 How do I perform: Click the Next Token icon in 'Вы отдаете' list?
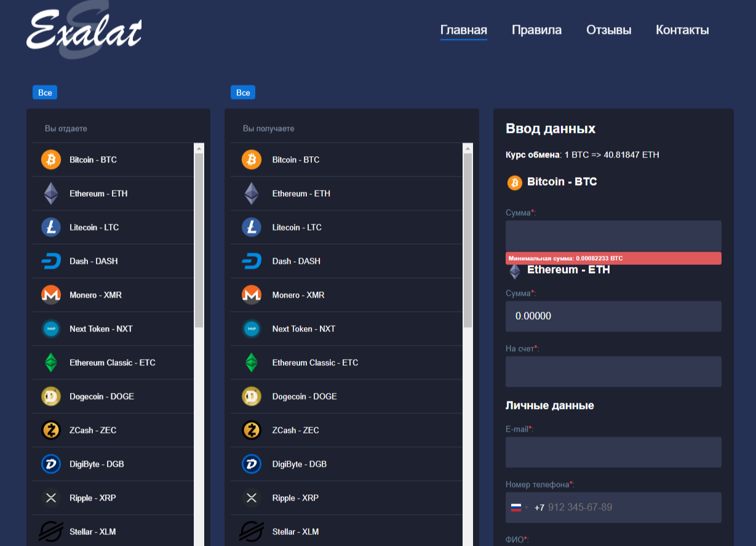click(x=51, y=329)
